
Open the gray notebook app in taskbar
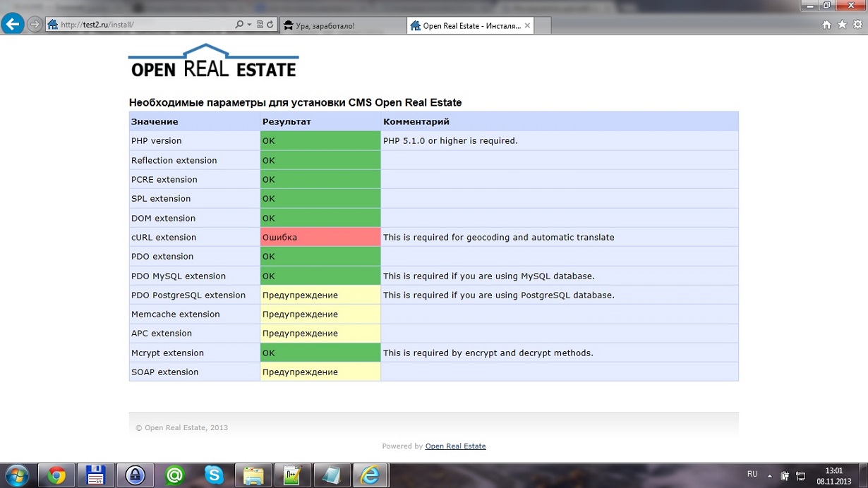pos(331,475)
